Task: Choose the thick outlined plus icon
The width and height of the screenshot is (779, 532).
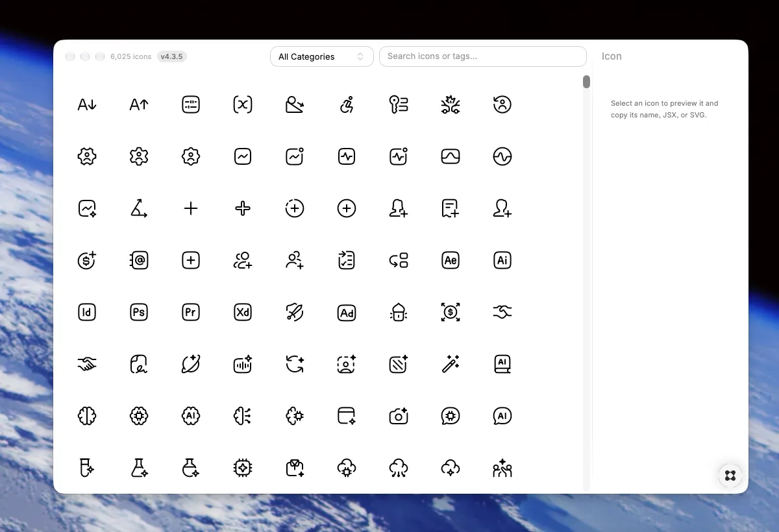Action: click(x=243, y=208)
